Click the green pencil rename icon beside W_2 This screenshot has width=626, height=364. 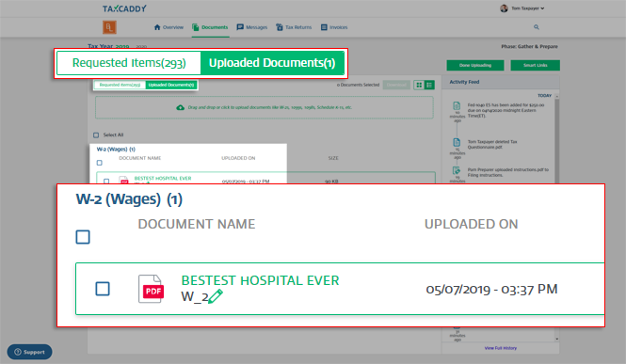coord(216,296)
